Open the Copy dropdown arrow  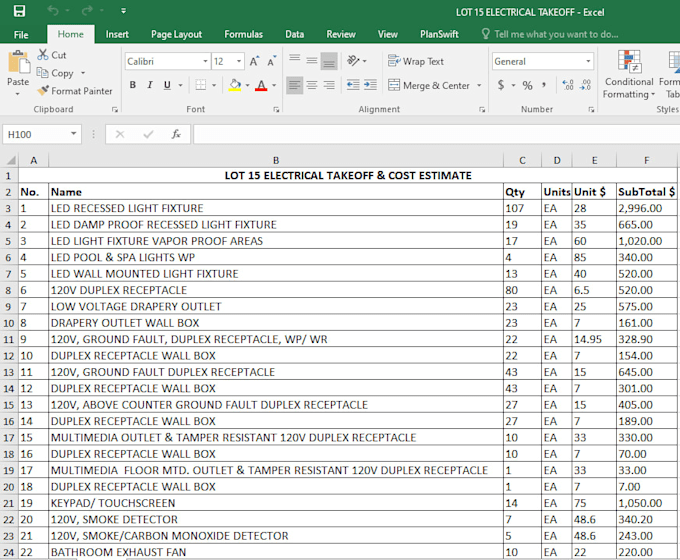[83, 73]
